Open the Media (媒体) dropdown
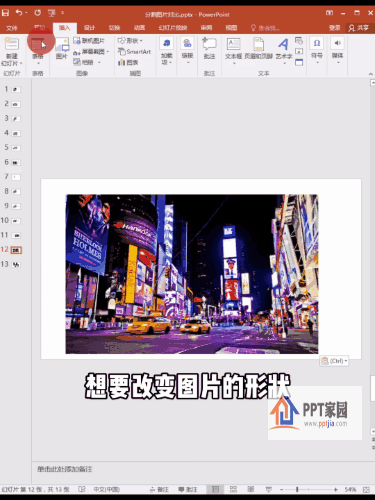This screenshot has height=500, width=375. point(337,50)
